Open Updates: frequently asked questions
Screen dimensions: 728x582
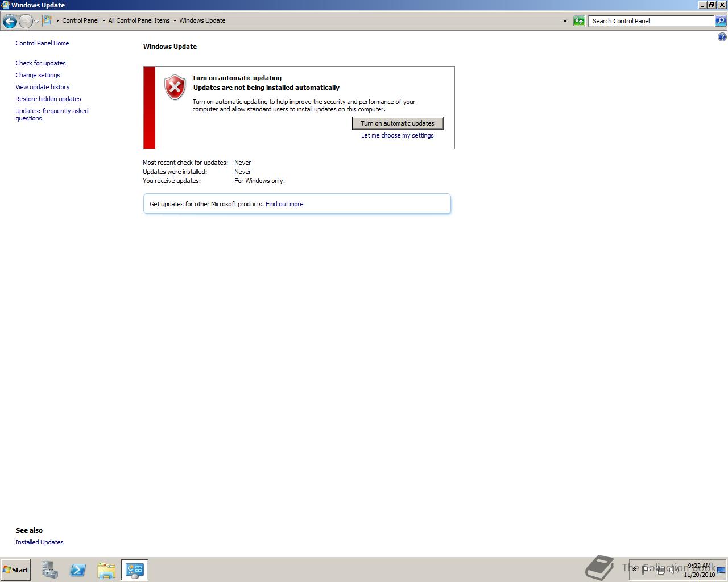(52, 114)
